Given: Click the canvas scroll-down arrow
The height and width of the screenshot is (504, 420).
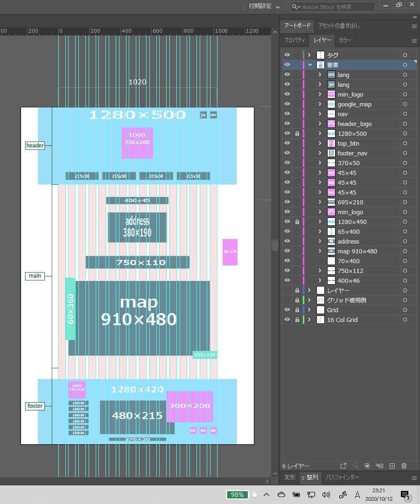Looking at the screenshot, I should 275,474.
